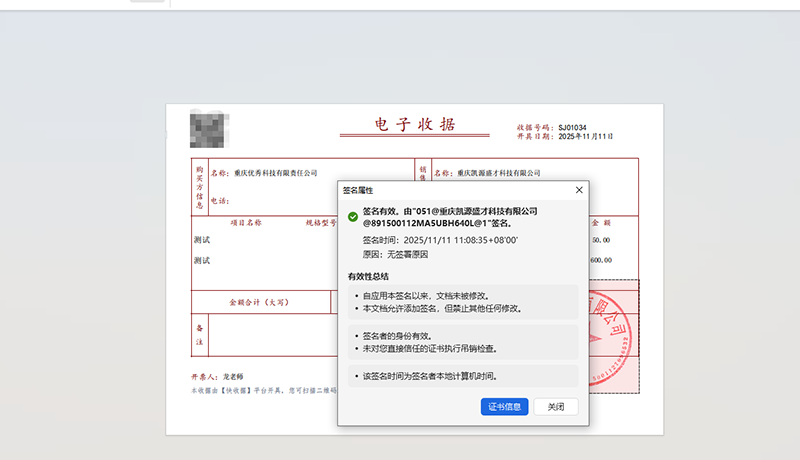
Task: Click the receipt number SJ01034
Action: 573,128
